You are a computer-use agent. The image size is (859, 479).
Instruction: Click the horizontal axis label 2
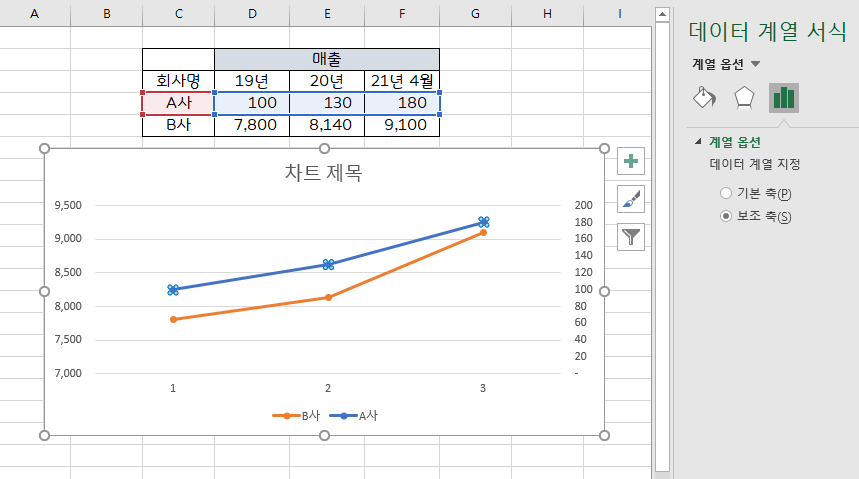328,388
